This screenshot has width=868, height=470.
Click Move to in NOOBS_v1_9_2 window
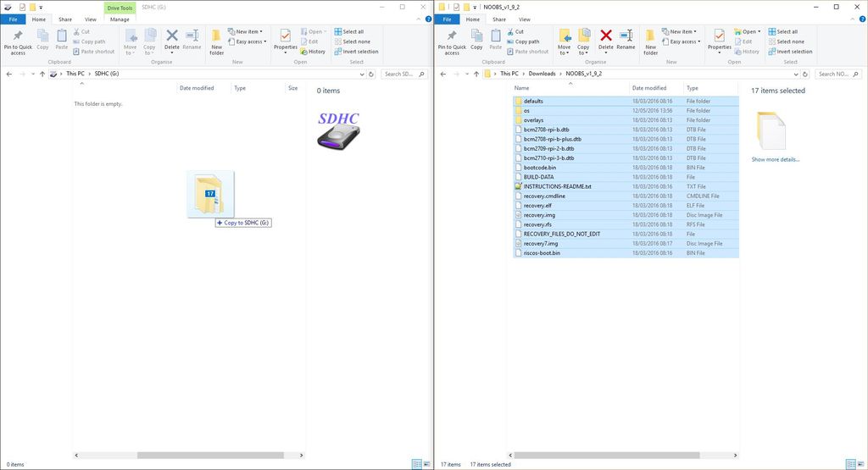click(x=564, y=41)
